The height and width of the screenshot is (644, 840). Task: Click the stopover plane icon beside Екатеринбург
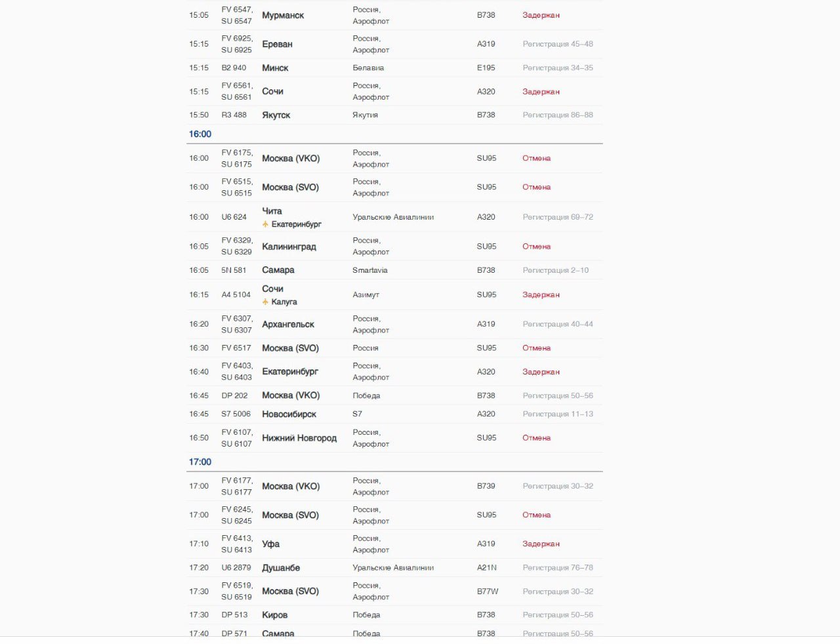(x=265, y=224)
